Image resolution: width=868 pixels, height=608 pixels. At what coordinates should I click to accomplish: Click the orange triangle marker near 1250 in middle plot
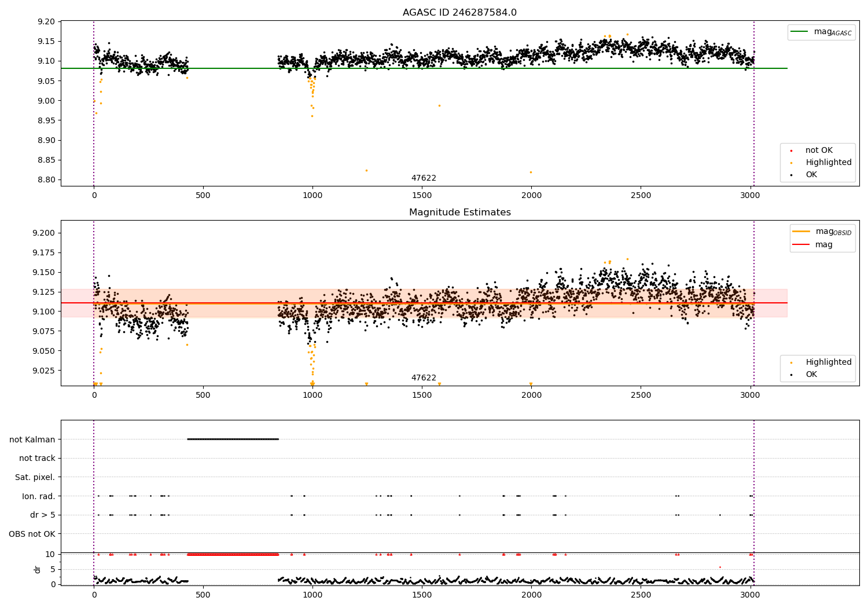click(366, 384)
